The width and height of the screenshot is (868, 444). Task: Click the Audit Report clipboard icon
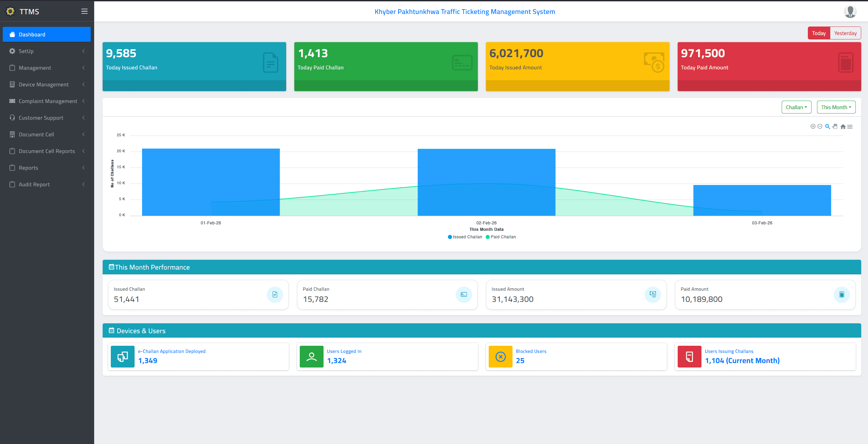click(x=12, y=184)
